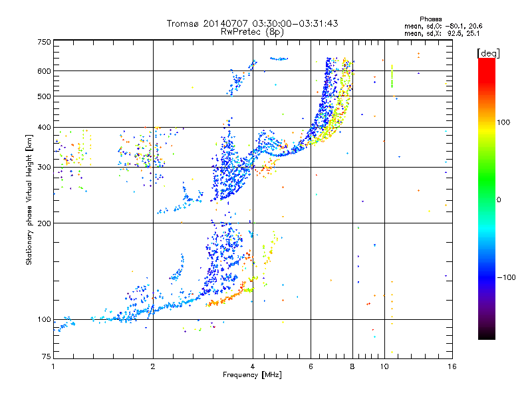Click the y-axis label "600"
Image resolution: width=532 pixels, height=399 pixels.
(44, 71)
